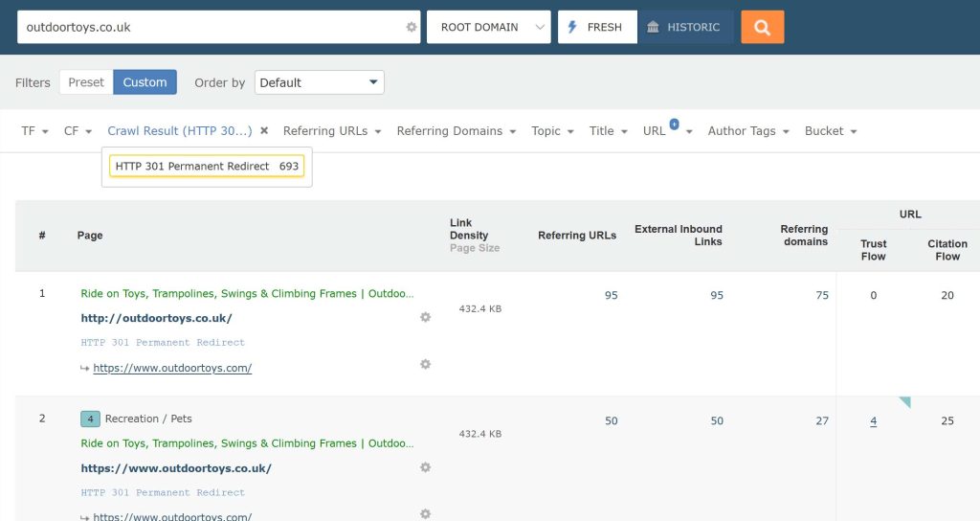Open gear menu for row 1 redirect target https://www.outdoortoys.com/
This screenshot has height=521, width=980.
(426, 364)
